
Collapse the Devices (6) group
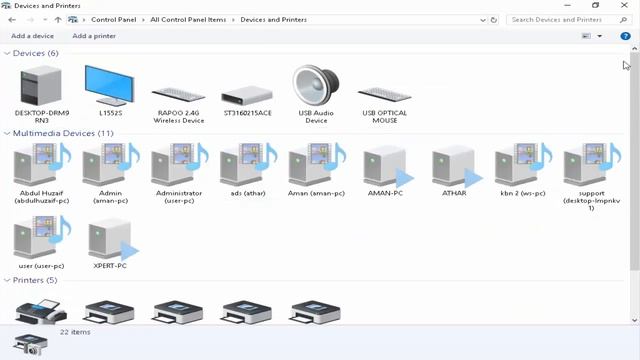(7, 53)
